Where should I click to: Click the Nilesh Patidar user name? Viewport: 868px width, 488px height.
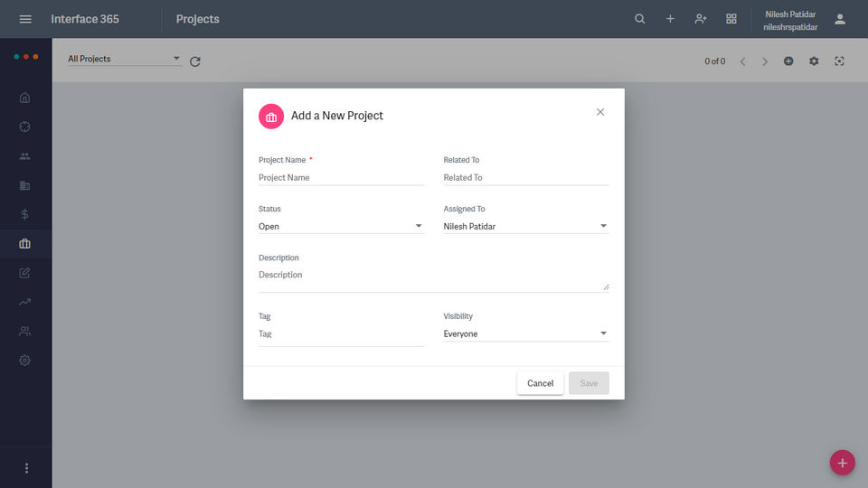(790, 14)
